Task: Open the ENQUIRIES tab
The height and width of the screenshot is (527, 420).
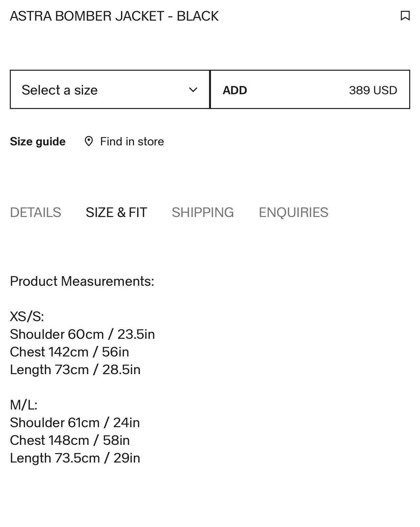Action: [x=293, y=212]
